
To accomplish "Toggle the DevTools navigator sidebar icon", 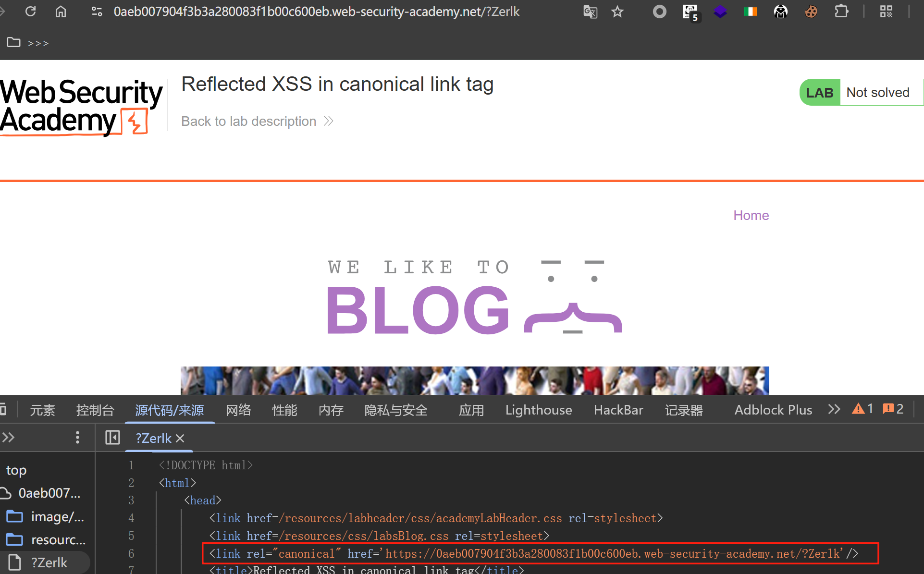I will point(112,438).
